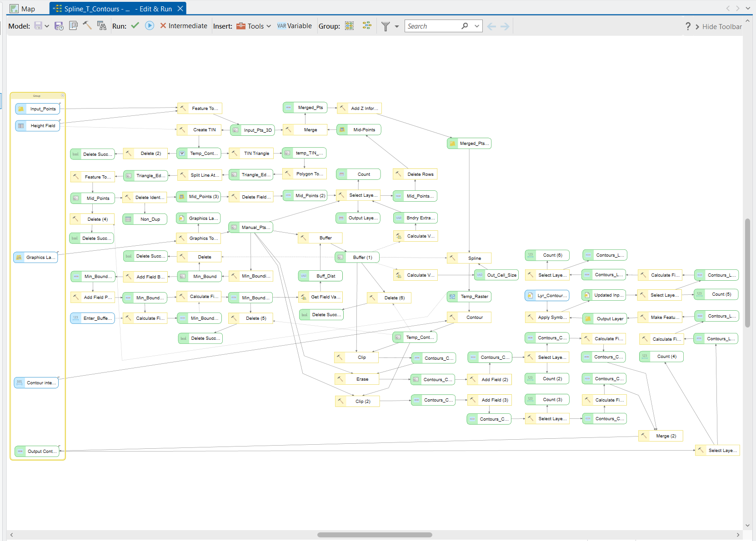Open the dropdown arrow beside the Save icon
This screenshot has height=541, width=756.
tap(47, 26)
